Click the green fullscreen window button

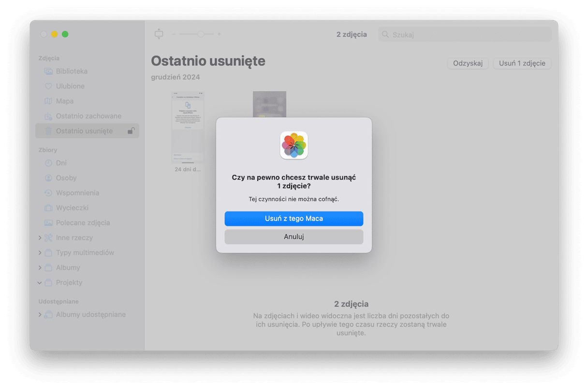[65, 34]
